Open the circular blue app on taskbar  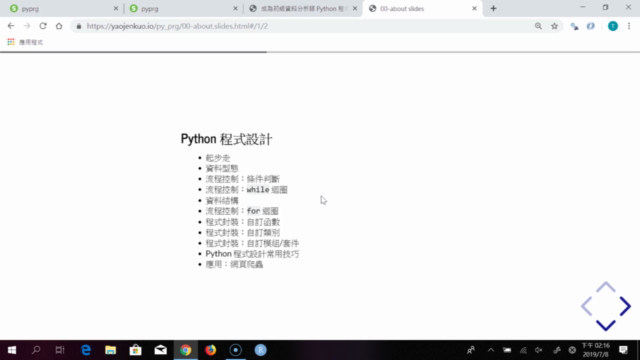(236, 350)
